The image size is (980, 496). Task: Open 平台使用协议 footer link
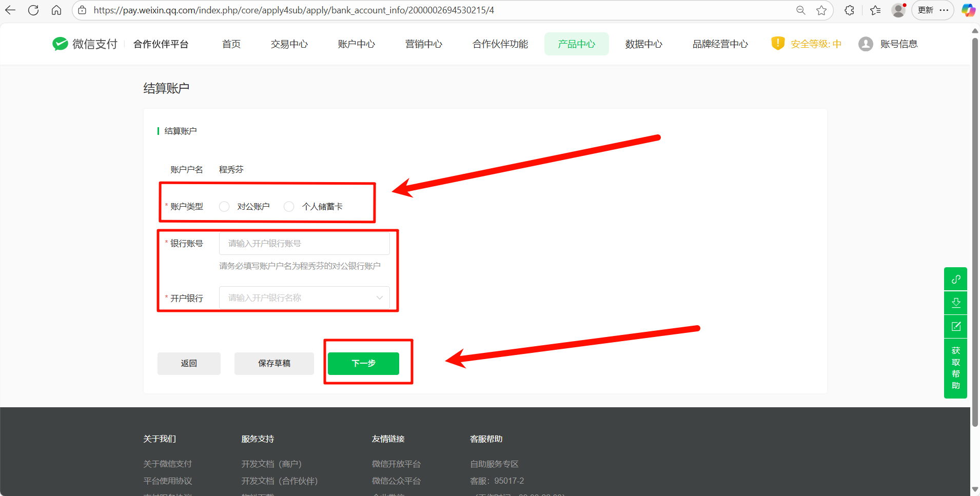pyautogui.click(x=167, y=481)
